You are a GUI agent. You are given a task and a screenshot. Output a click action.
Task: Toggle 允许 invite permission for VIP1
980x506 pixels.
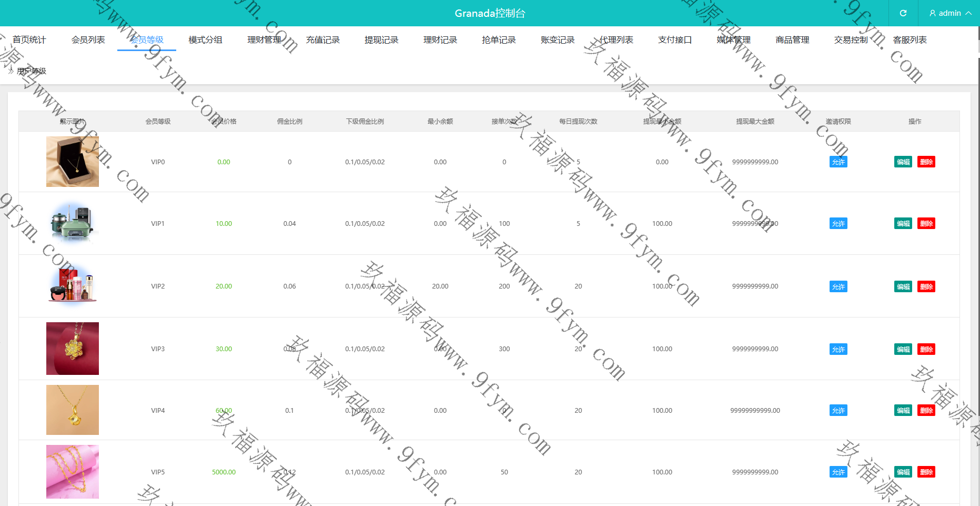point(838,224)
